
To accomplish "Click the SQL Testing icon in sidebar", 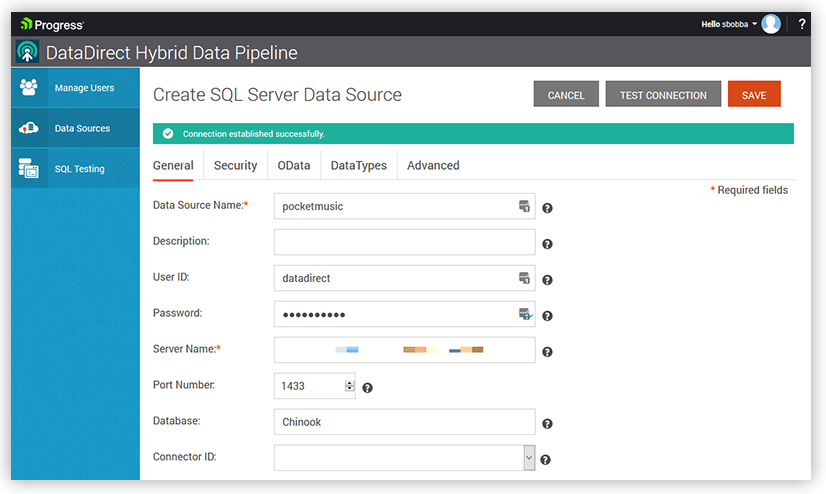I will pyautogui.click(x=28, y=168).
